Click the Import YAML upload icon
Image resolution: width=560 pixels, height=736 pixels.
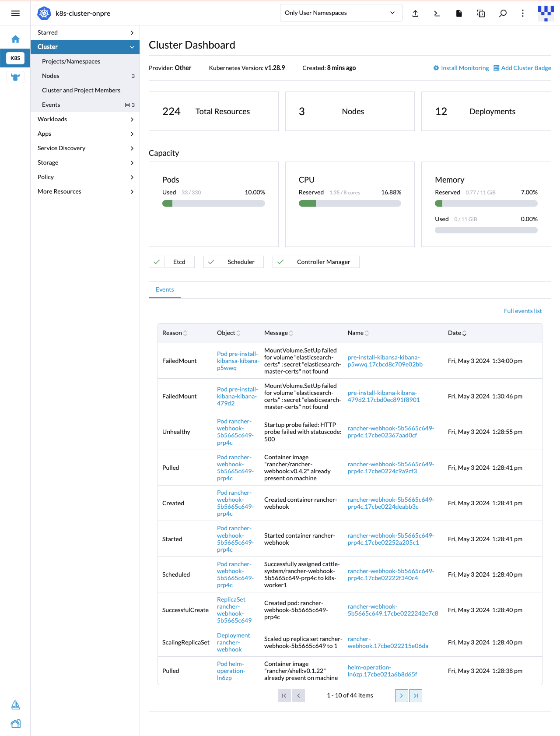(415, 13)
